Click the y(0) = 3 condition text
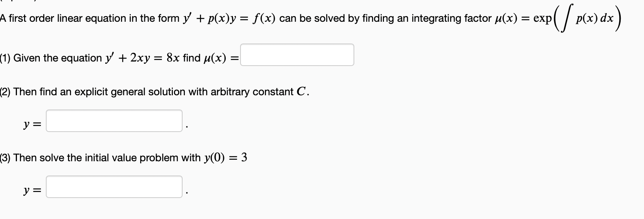This screenshot has height=219, width=644. [225, 157]
